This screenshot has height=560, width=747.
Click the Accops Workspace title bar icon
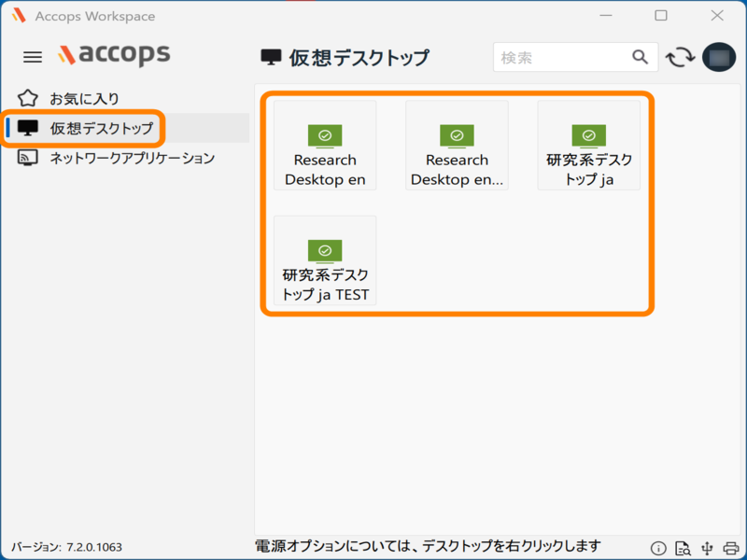[x=19, y=16]
